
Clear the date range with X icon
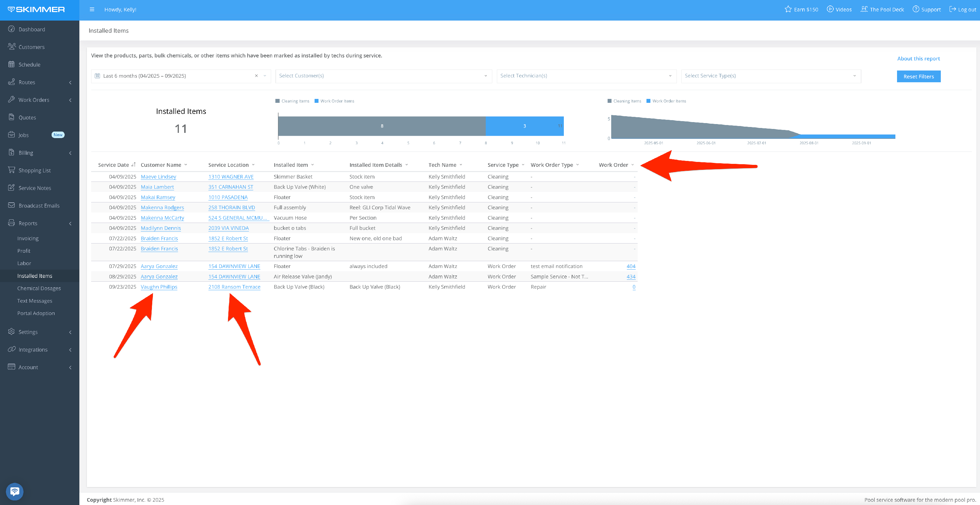[x=256, y=76]
